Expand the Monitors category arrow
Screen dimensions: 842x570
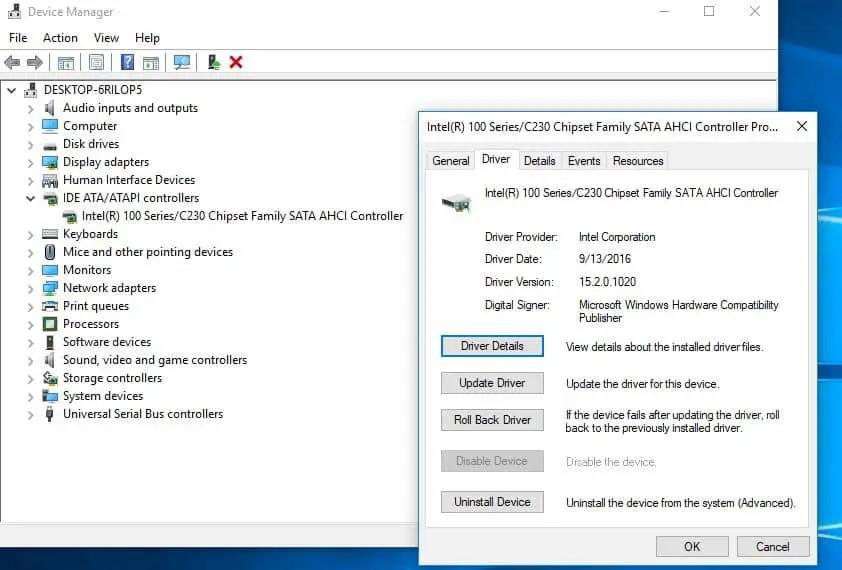pyautogui.click(x=31, y=271)
